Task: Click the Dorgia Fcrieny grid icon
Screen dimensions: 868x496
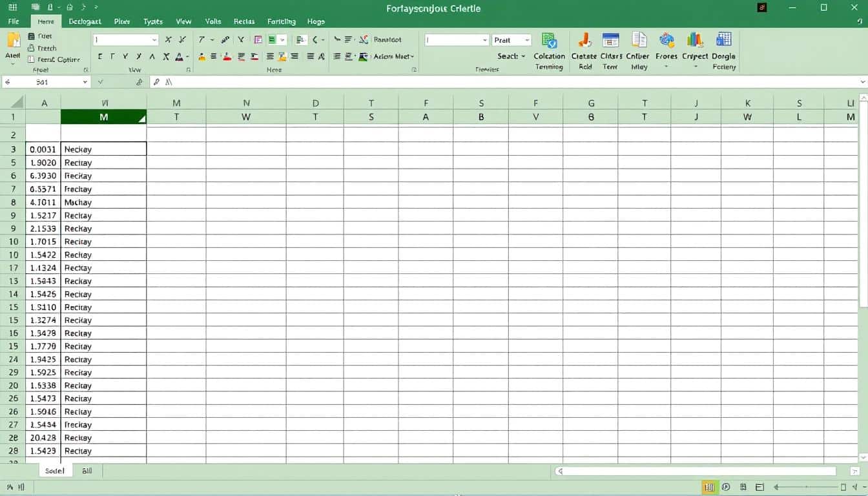Action: [x=724, y=40]
